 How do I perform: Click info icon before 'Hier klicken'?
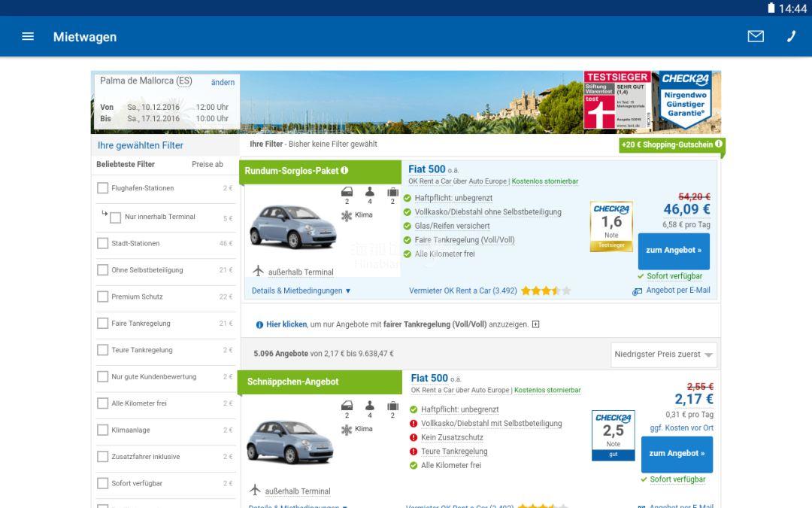tap(259, 324)
